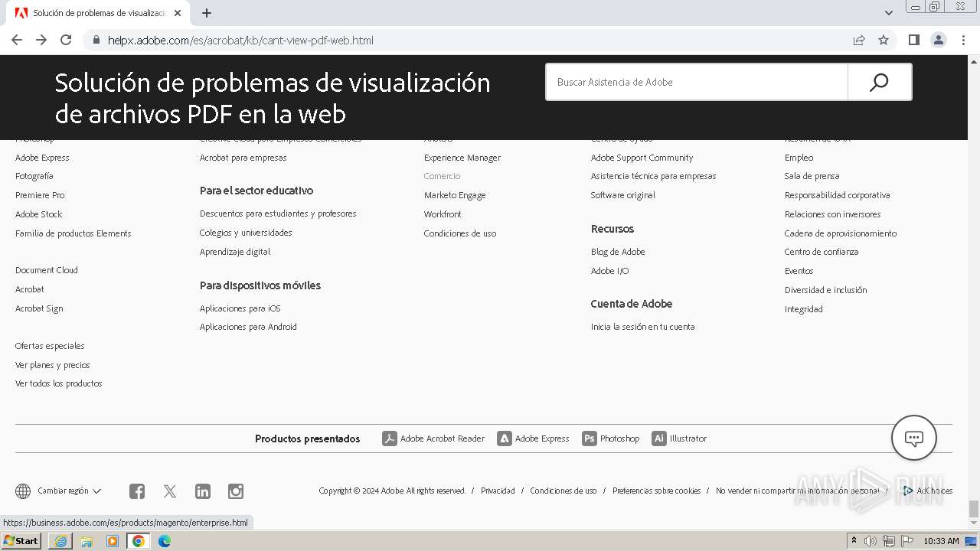Open Inicia la sesión en tu cuenta
980x551 pixels.
point(642,327)
